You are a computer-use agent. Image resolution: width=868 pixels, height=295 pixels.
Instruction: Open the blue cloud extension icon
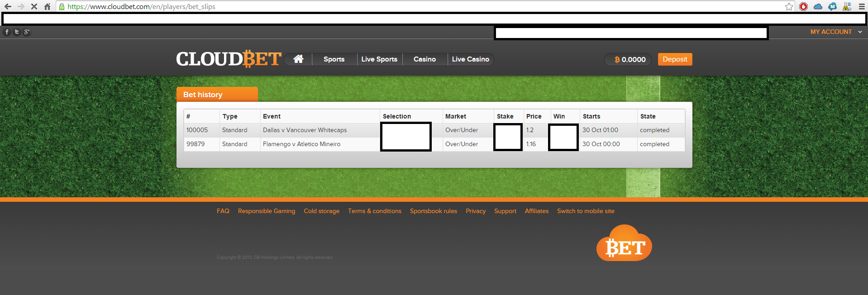click(x=818, y=6)
